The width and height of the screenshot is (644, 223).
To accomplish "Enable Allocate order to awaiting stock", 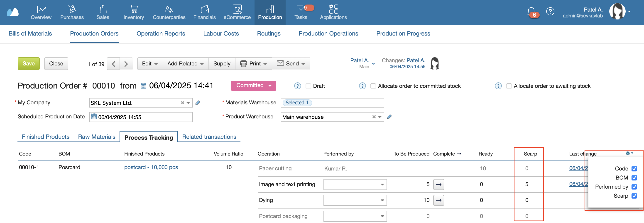I will pos(509,86).
